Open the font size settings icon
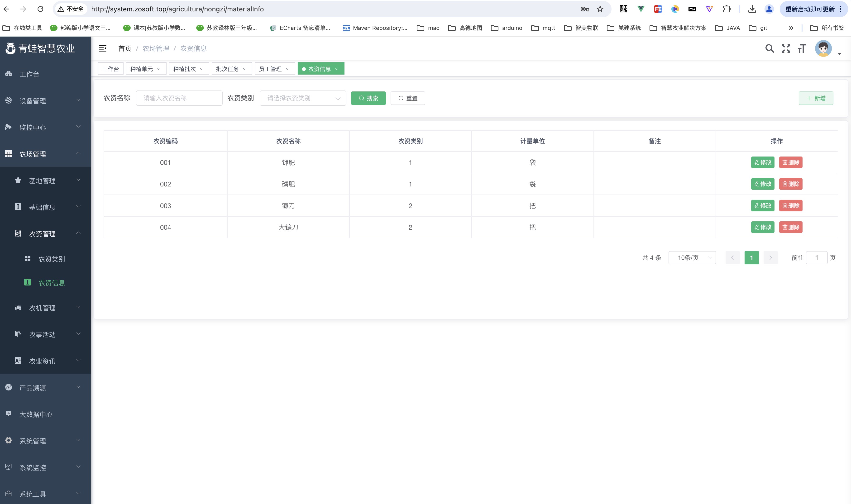The image size is (851, 504). click(802, 48)
